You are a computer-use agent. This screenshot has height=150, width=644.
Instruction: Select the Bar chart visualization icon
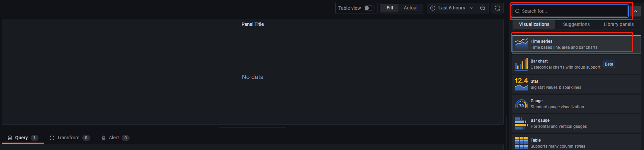[521, 64]
